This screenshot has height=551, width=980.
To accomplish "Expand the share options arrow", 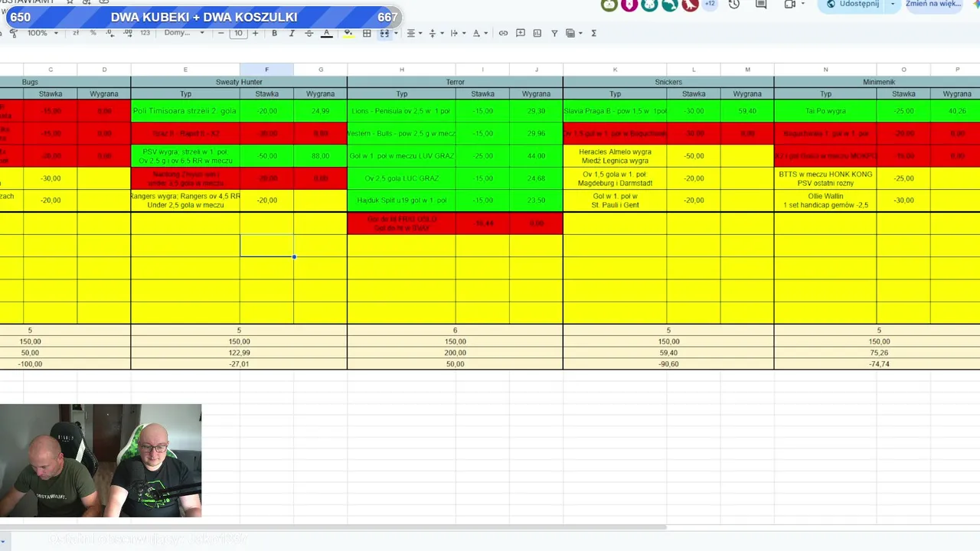I will pyautogui.click(x=892, y=4).
